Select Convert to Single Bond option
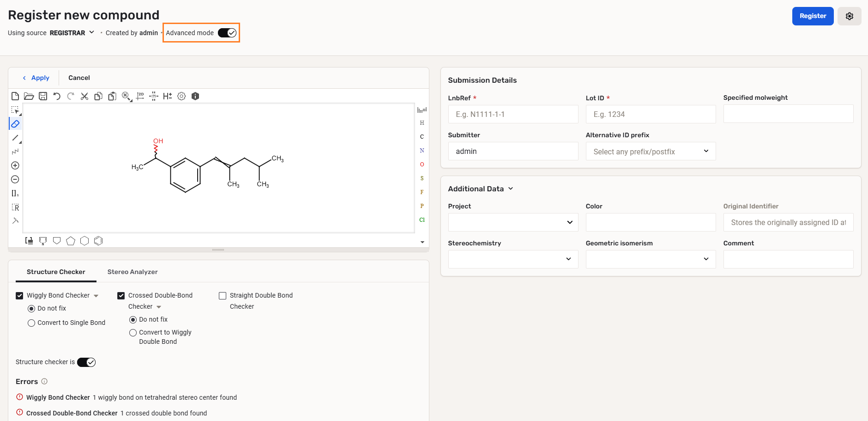The width and height of the screenshot is (868, 421). click(31, 323)
